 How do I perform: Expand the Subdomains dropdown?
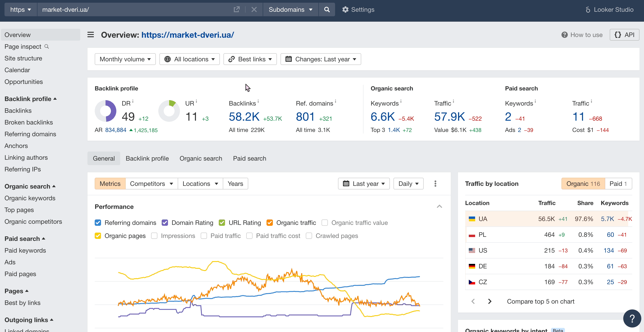coord(290,9)
